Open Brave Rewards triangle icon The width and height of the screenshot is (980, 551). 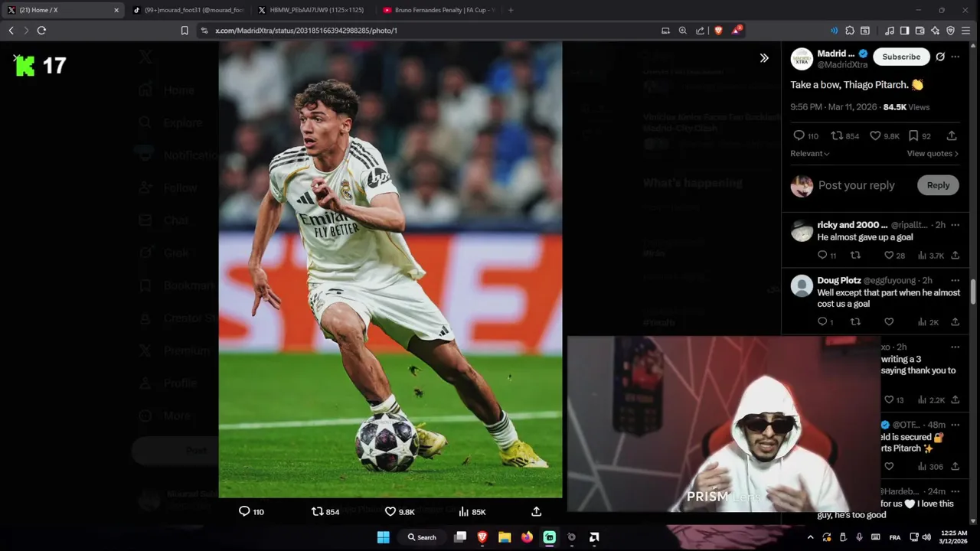736,31
